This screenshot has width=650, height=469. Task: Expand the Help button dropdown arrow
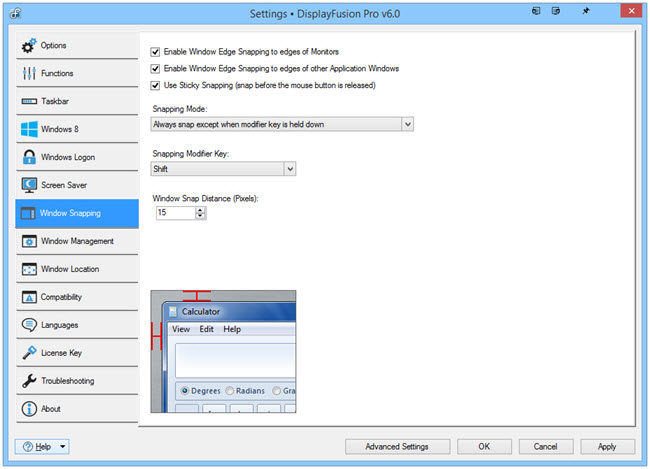click(63, 447)
